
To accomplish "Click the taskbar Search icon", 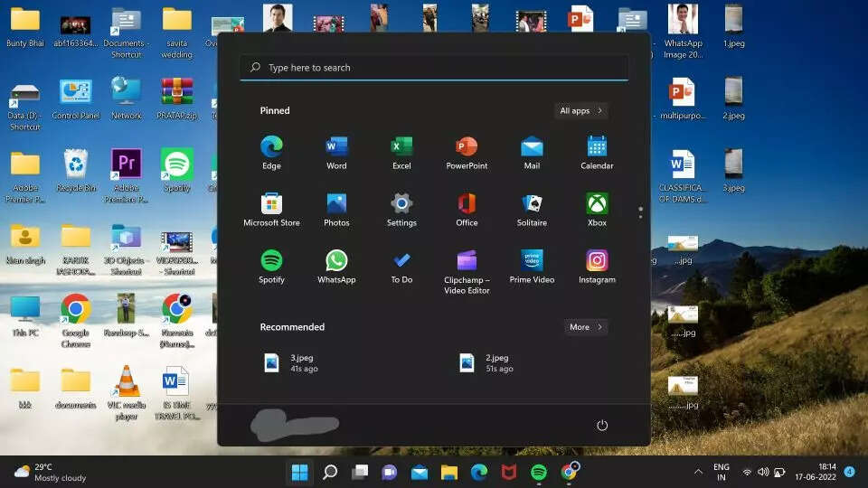I will pyautogui.click(x=330, y=472).
